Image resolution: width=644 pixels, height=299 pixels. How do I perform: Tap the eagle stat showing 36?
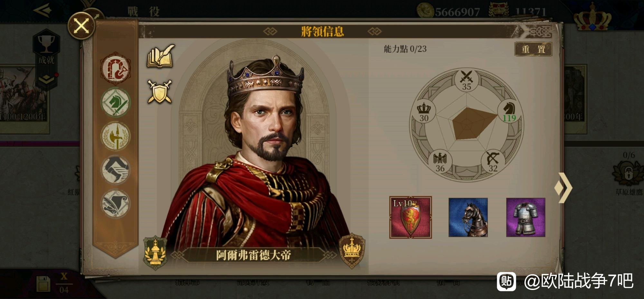440,162
